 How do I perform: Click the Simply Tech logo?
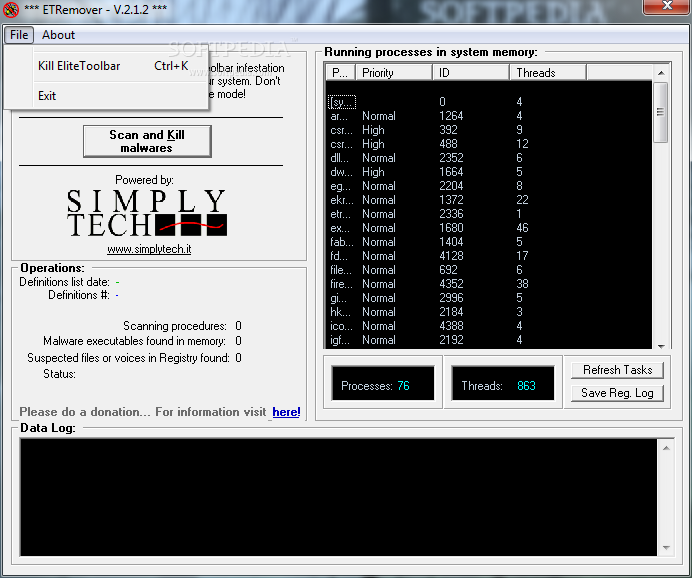click(147, 213)
